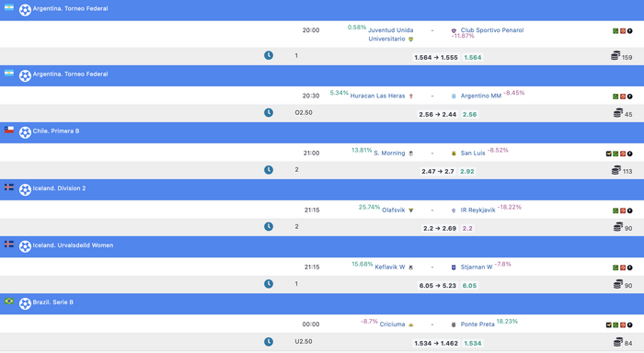The width and height of the screenshot is (644, 353).
Task: Click the green 2.92 odds value
Action: [x=467, y=171]
